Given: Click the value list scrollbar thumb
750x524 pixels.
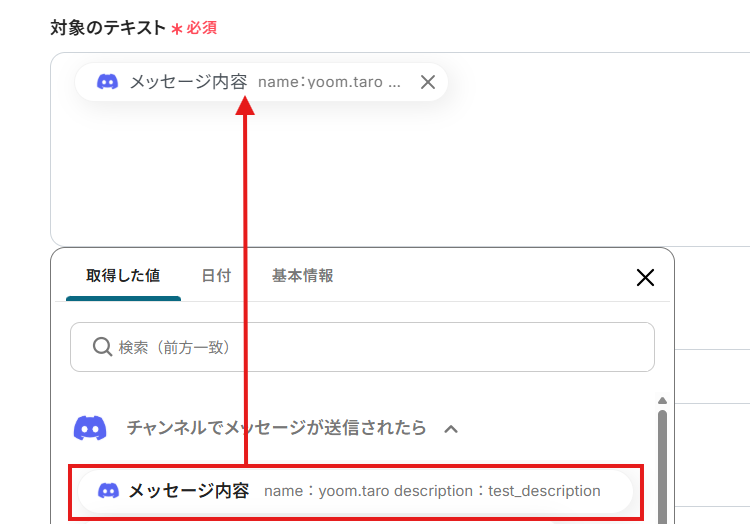Looking at the screenshot, I should pyautogui.click(x=662, y=466).
